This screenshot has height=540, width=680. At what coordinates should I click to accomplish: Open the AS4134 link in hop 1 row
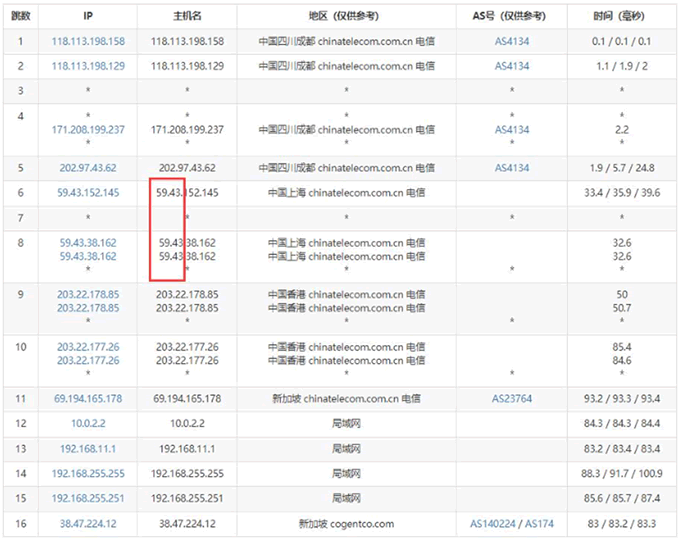click(512, 42)
